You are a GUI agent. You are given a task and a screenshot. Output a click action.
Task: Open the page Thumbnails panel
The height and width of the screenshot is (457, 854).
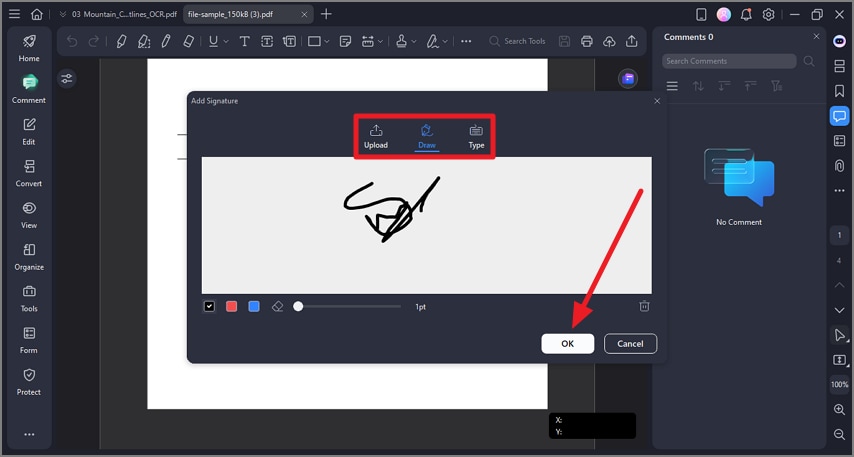point(839,66)
